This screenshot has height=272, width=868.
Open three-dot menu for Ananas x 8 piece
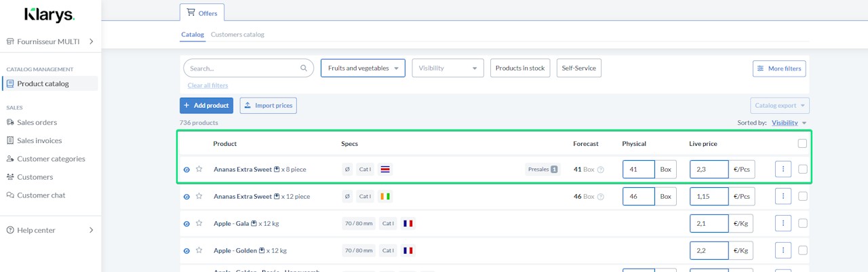[x=783, y=169]
